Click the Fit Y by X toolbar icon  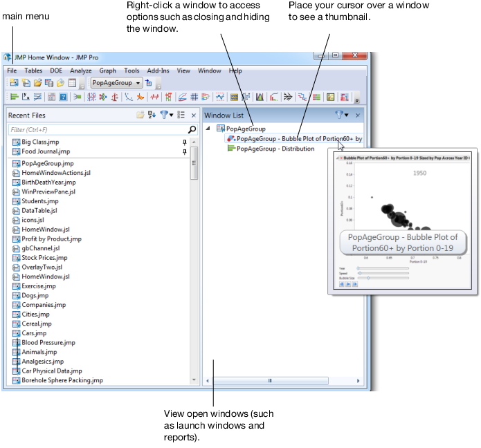click(26, 97)
